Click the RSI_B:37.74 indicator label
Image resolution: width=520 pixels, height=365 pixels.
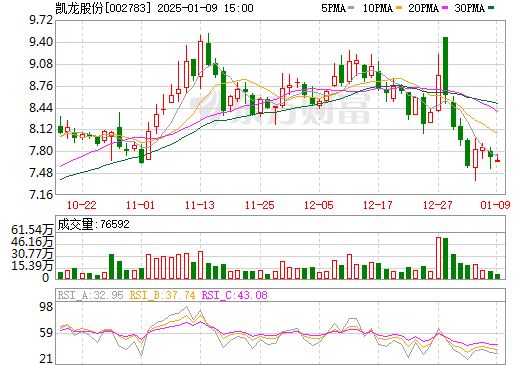(162, 295)
